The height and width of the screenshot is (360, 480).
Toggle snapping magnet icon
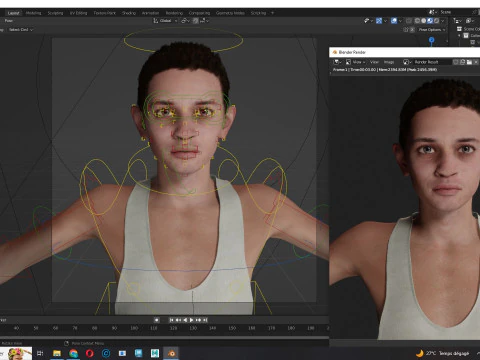click(196, 21)
